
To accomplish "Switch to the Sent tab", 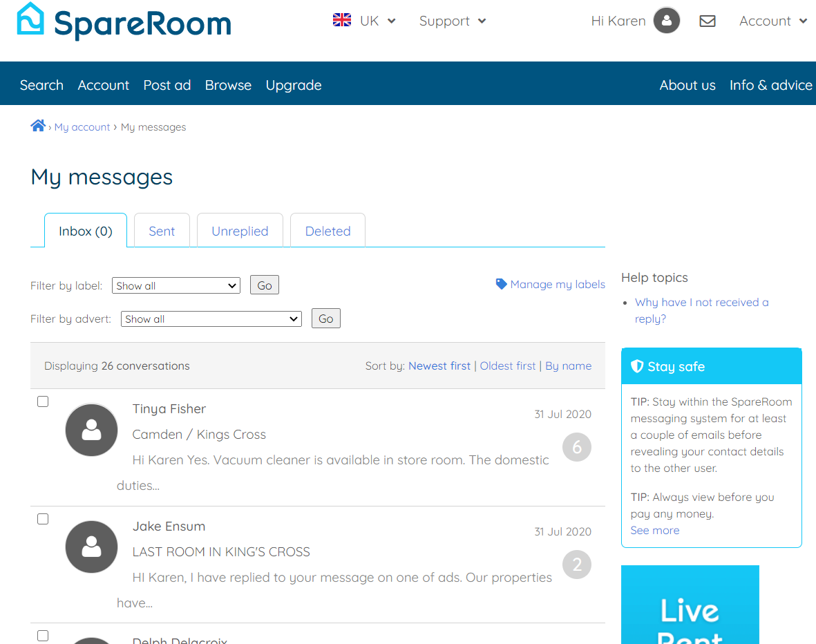I will 162,230.
